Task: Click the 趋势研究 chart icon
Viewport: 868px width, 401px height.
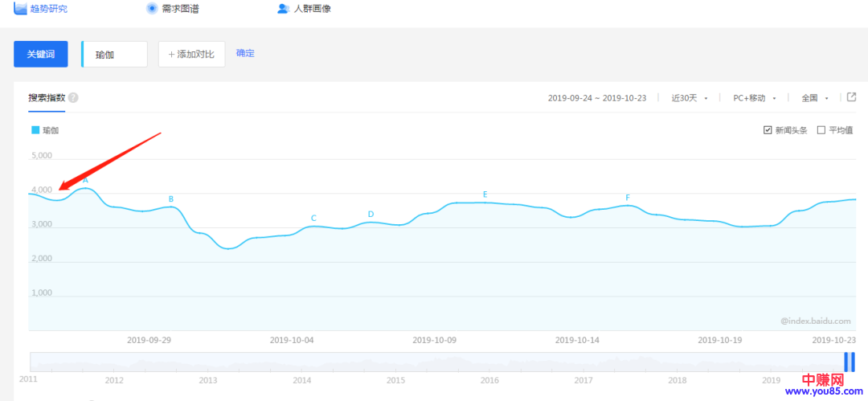Action: [x=20, y=8]
